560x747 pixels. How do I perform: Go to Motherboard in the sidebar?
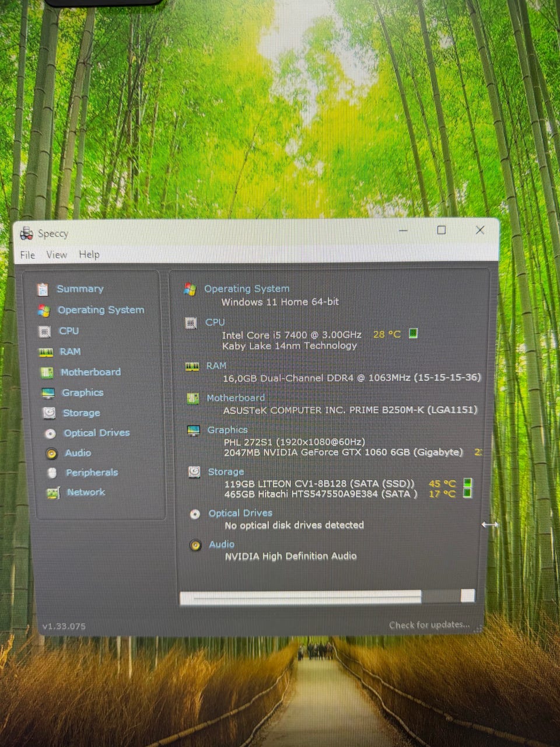[90, 372]
